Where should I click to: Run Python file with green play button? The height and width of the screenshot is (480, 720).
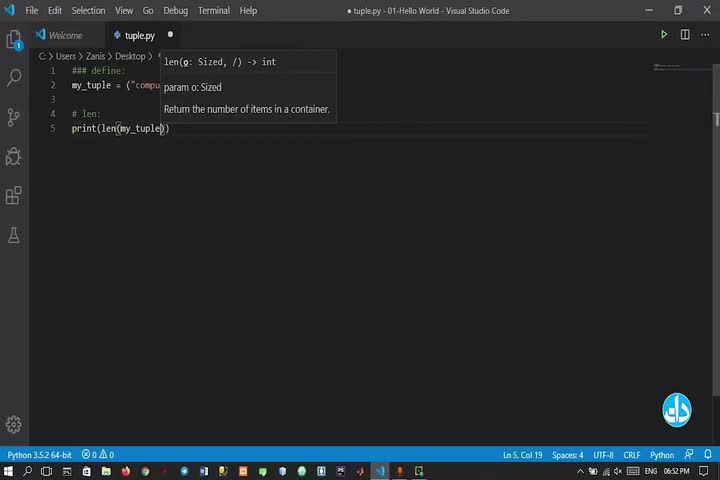click(663, 35)
